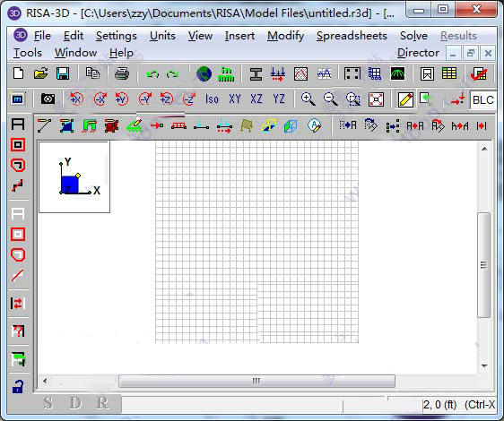Open the Insert menu
Viewport: 504px width, 421px height.
pyautogui.click(x=239, y=36)
